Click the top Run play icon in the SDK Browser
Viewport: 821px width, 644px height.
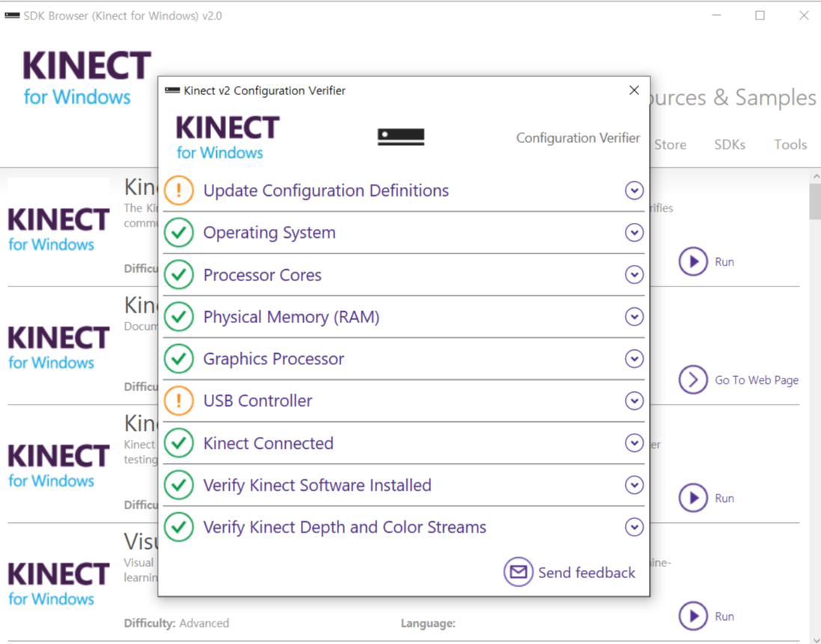coord(693,261)
